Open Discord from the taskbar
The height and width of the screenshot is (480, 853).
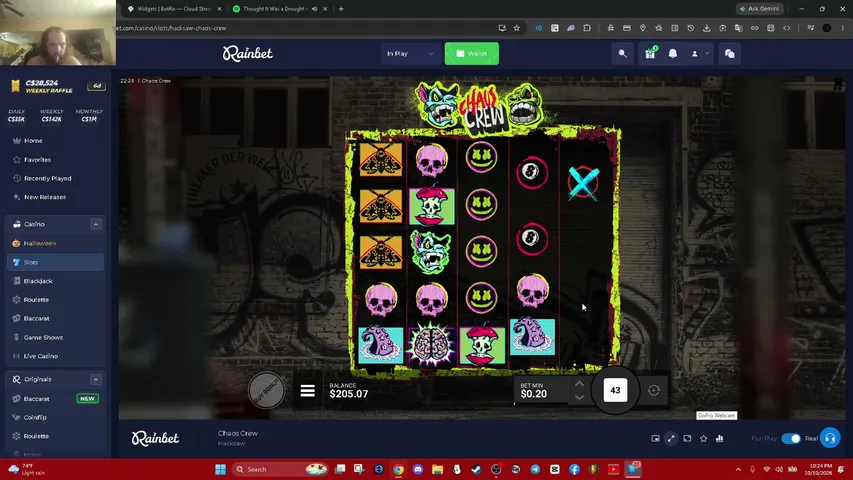pos(418,469)
